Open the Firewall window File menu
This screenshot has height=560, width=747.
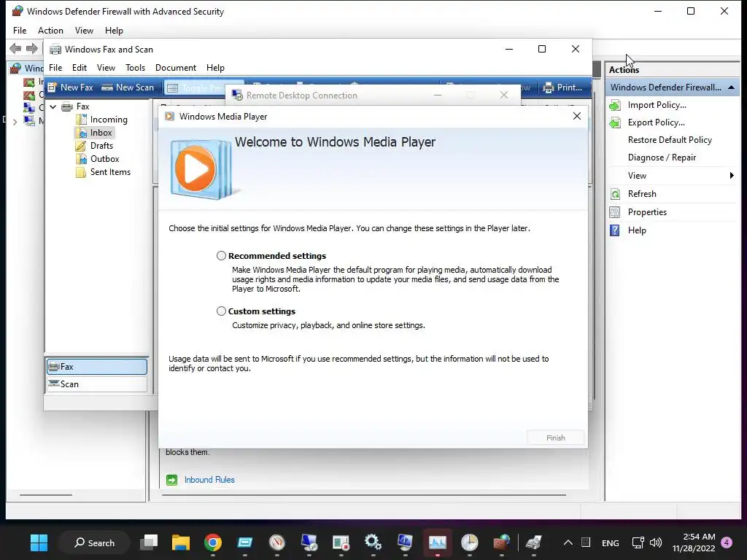point(20,31)
